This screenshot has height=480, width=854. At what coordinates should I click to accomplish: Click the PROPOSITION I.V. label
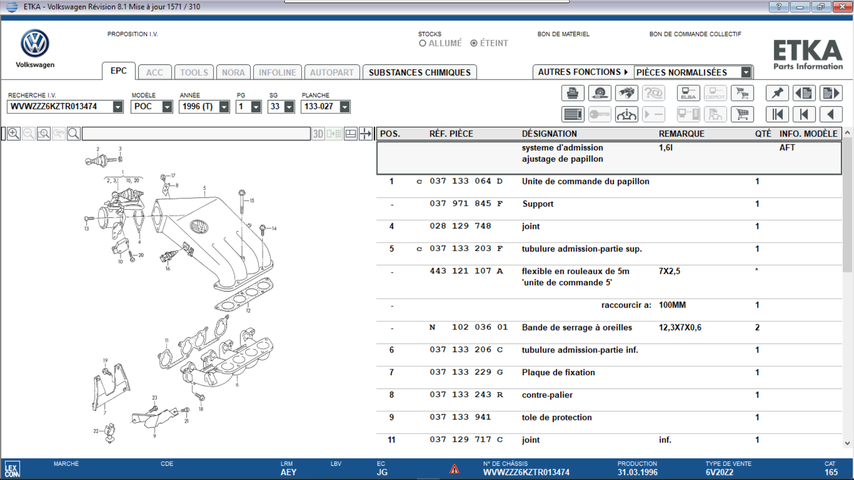tap(132, 34)
